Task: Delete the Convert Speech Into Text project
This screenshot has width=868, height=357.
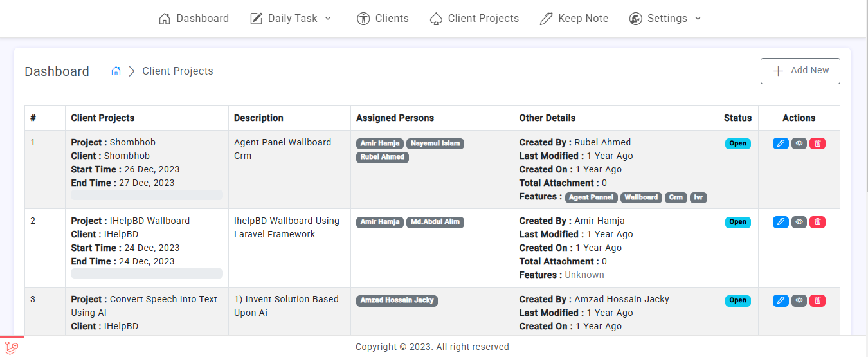Action: click(x=817, y=300)
